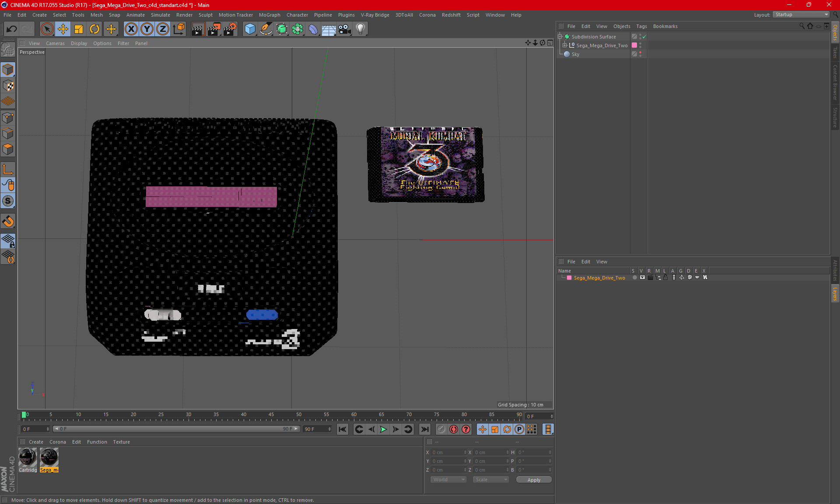
Task: Toggle Lock on Sega_Mega_Drive_Two layer
Action: [x=665, y=278]
